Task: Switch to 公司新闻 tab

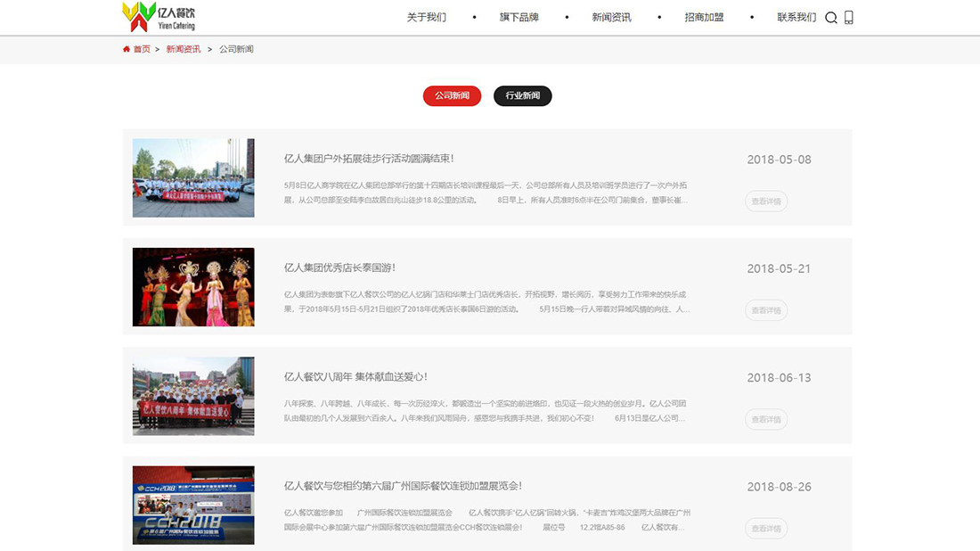Action: (x=452, y=95)
